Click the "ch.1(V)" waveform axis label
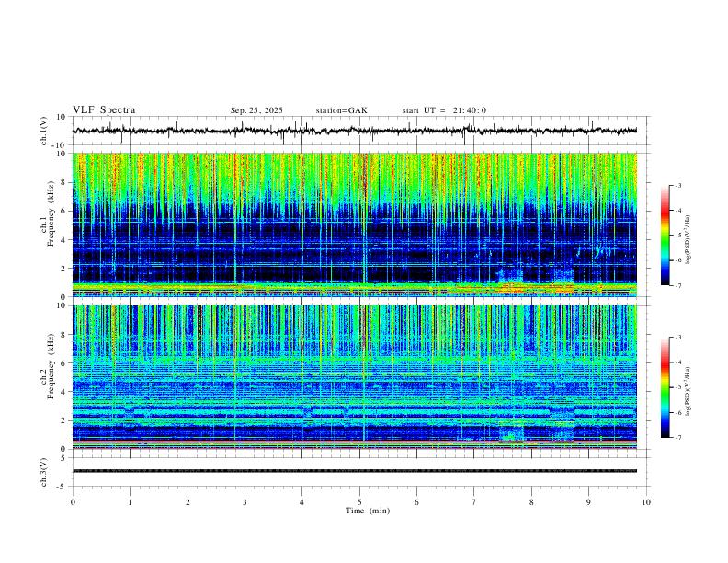 click(44, 131)
